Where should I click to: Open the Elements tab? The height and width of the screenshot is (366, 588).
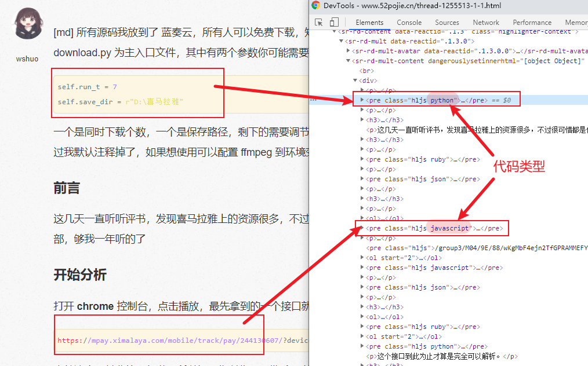(369, 23)
